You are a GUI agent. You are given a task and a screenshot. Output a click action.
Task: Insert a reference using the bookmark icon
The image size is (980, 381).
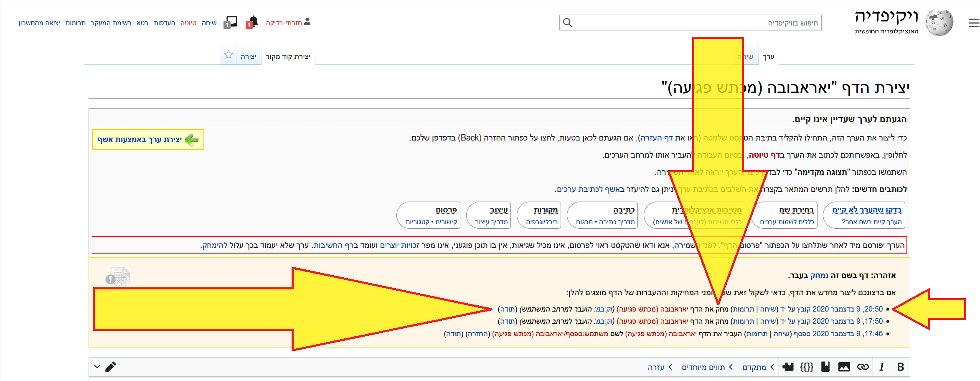click(825, 367)
